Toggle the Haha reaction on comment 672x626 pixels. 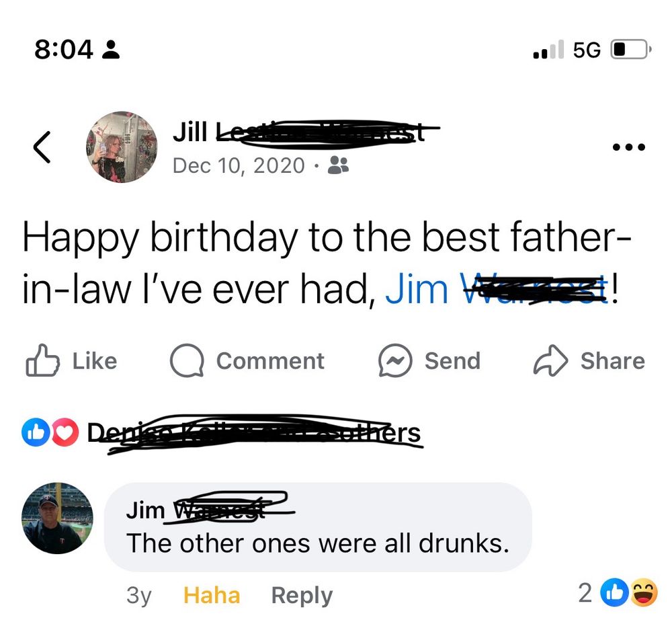212,596
